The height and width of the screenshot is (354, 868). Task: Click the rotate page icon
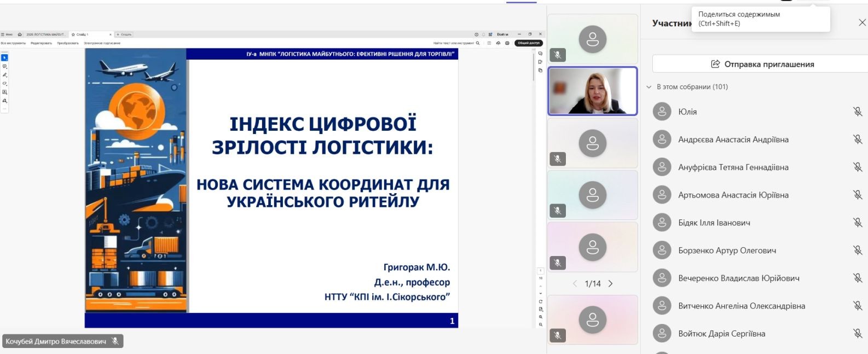(540, 301)
